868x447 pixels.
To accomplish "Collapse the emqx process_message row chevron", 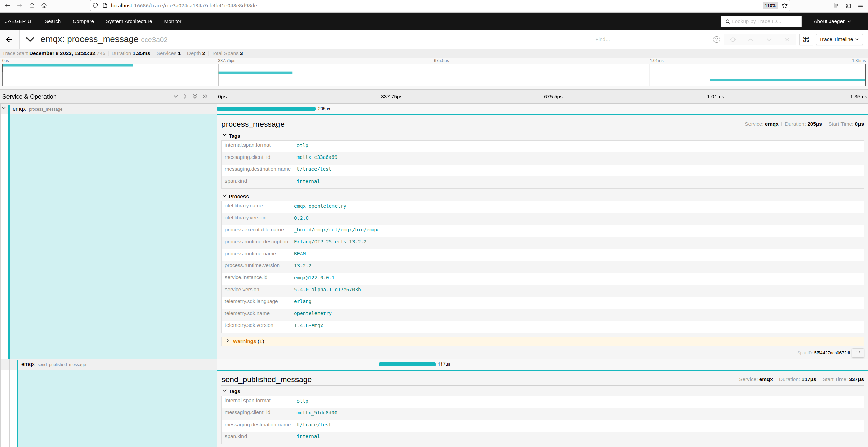I will tap(4, 108).
